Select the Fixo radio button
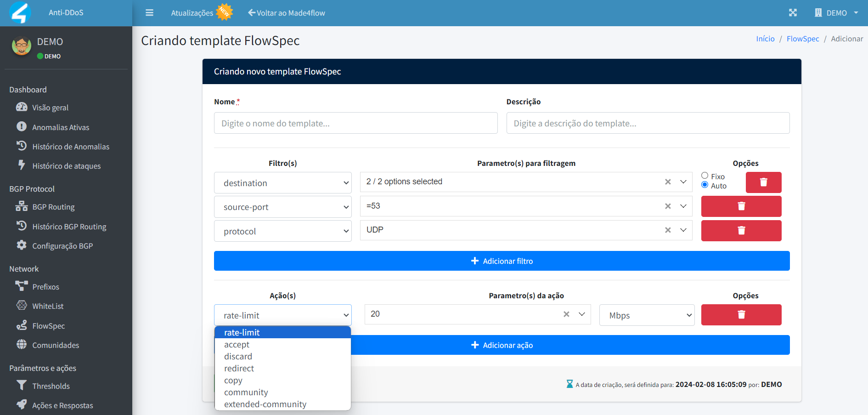The height and width of the screenshot is (415, 868). (705, 175)
